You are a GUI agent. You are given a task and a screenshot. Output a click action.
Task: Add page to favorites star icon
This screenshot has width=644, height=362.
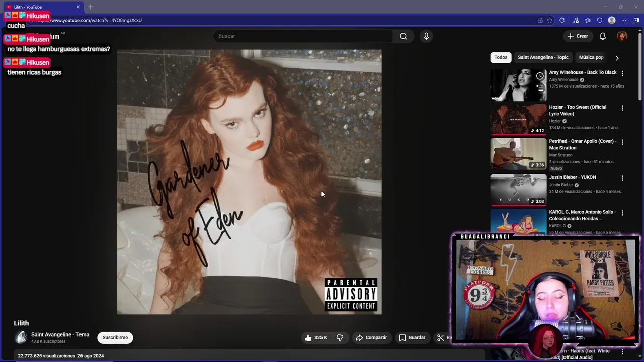coord(550,20)
